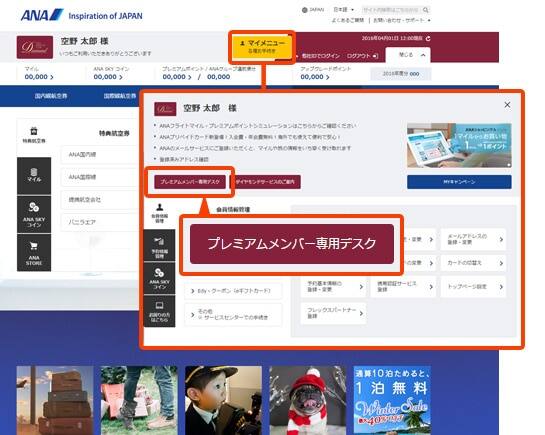Select the マイル icon in the left sidebar
This screenshot has height=435, width=545.
pos(34,175)
